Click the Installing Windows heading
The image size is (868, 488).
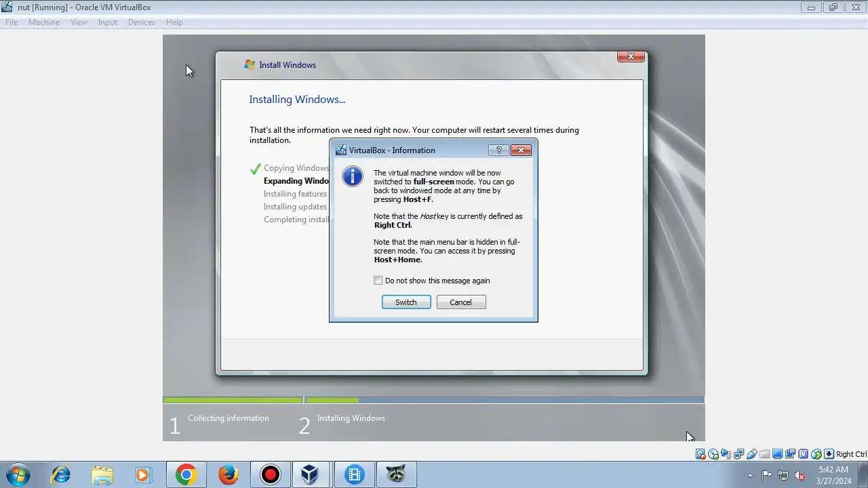click(x=297, y=100)
